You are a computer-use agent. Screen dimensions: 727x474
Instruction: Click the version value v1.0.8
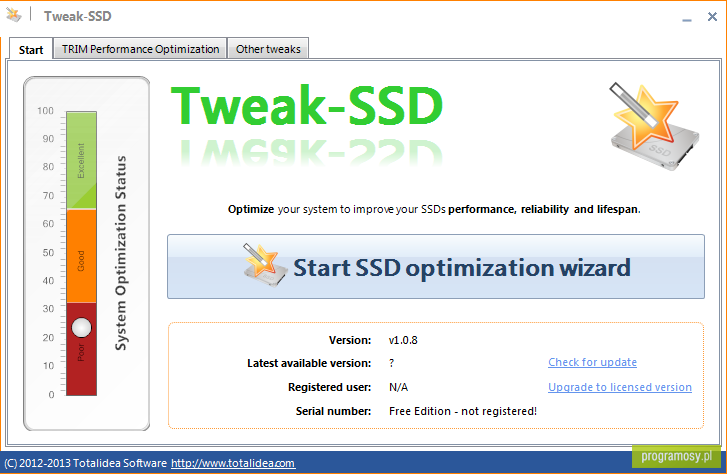[403, 340]
